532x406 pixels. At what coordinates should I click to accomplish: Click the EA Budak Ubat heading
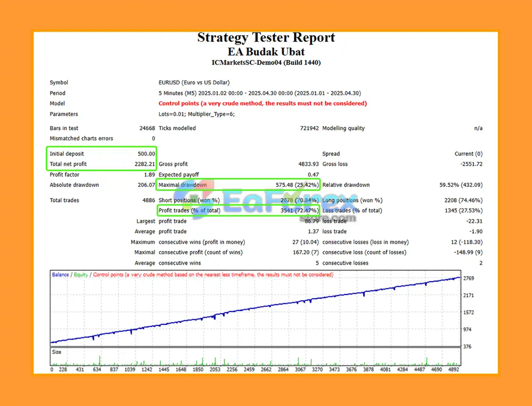[x=266, y=52]
